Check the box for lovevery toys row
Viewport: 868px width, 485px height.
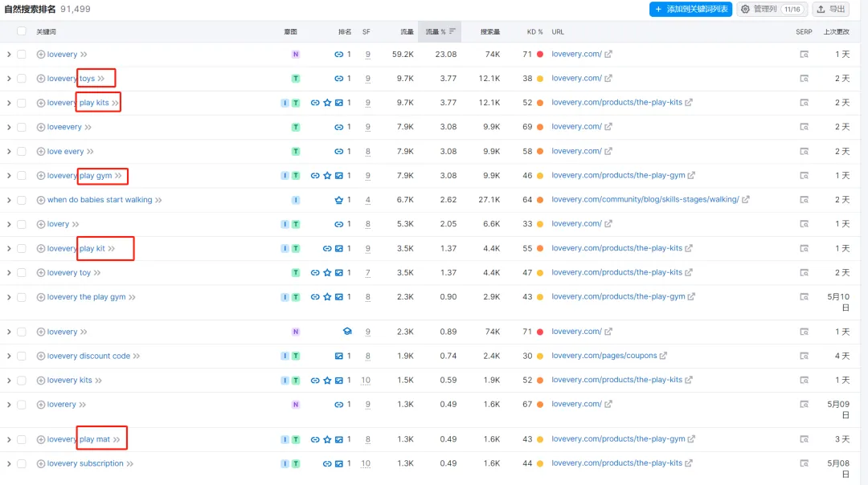tap(22, 79)
